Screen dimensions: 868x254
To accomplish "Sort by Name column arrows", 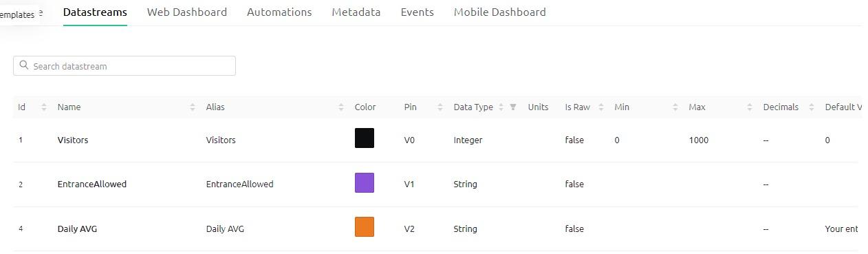I will tap(193, 107).
